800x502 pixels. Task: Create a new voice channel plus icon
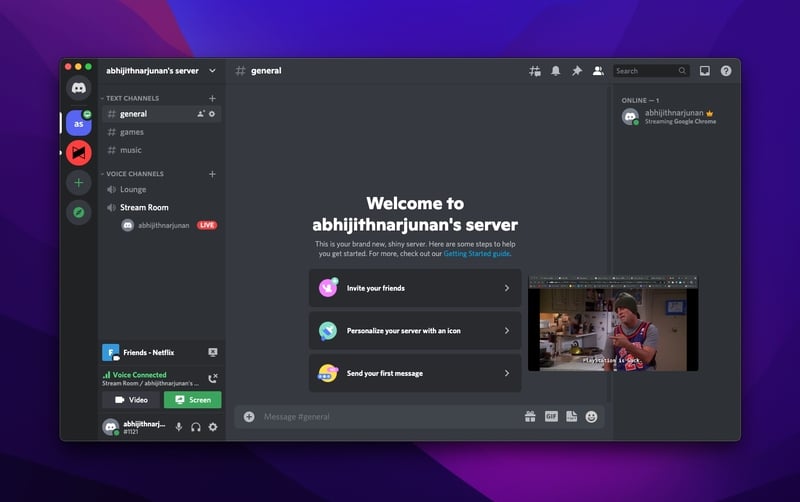[x=212, y=174]
